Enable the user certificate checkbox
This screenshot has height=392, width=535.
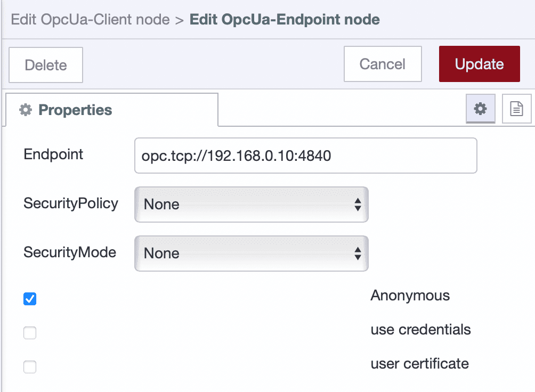point(30,367)
